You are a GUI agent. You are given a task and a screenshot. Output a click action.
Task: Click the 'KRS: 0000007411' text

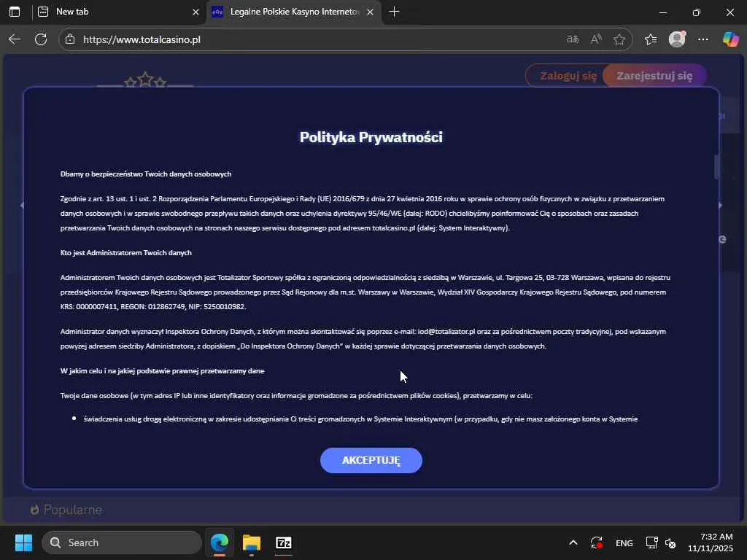(88, 307)
